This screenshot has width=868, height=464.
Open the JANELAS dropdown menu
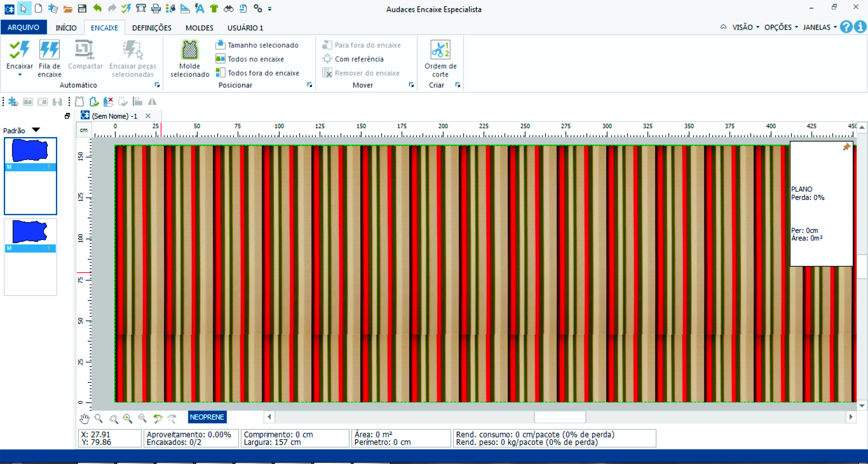point(820,27)
